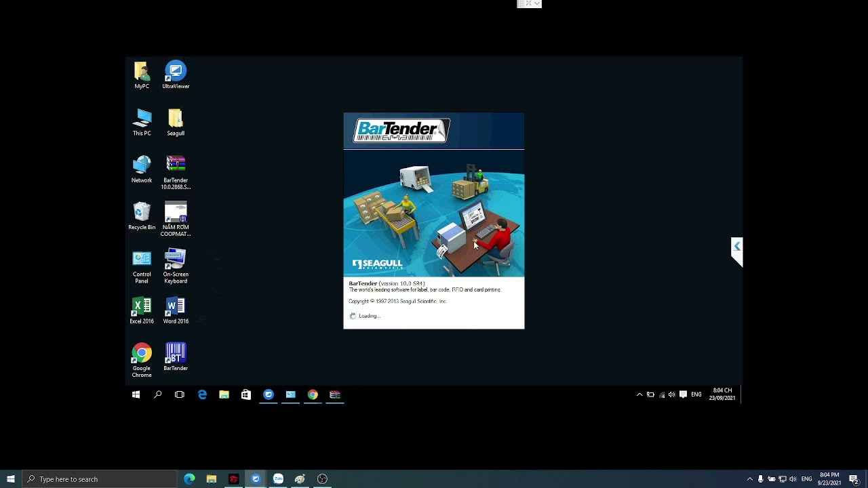Open the remote taskbar search magnifier

pos(157,394)
